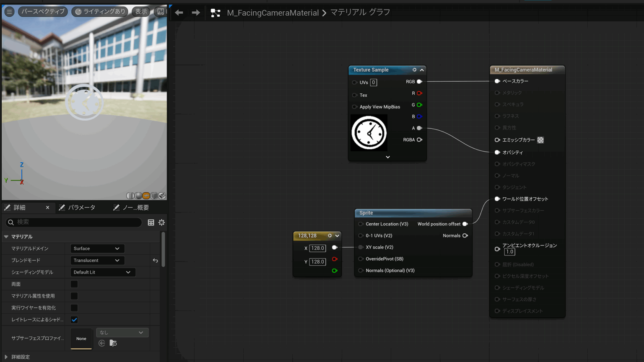Click the forward navigation arrow in graph toolbar
644x362 pixels.
196,13
